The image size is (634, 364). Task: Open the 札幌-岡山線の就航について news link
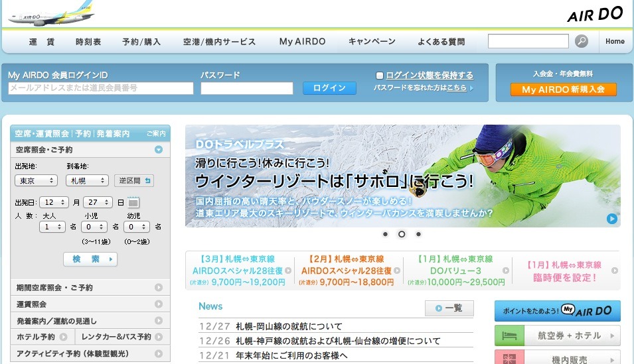(289, 326)
